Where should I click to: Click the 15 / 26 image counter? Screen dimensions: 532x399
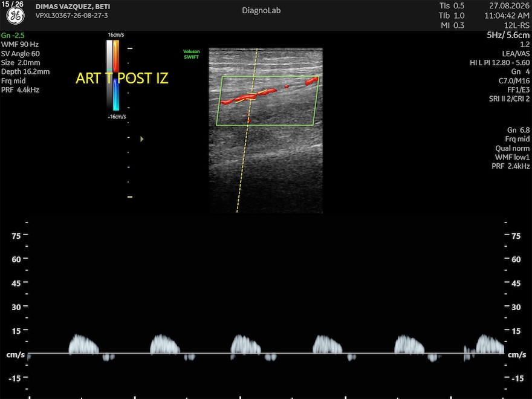12,4
